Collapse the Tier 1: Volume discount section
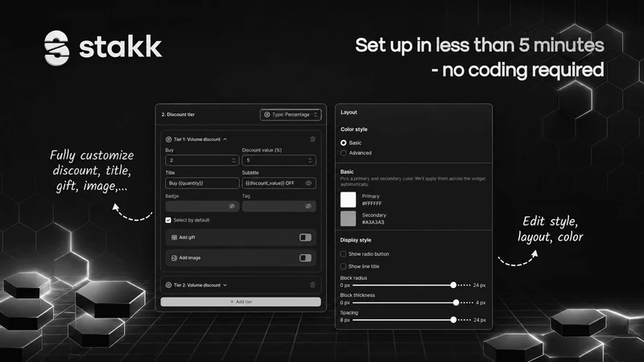The image size is (644, 362). click(225, 139)
